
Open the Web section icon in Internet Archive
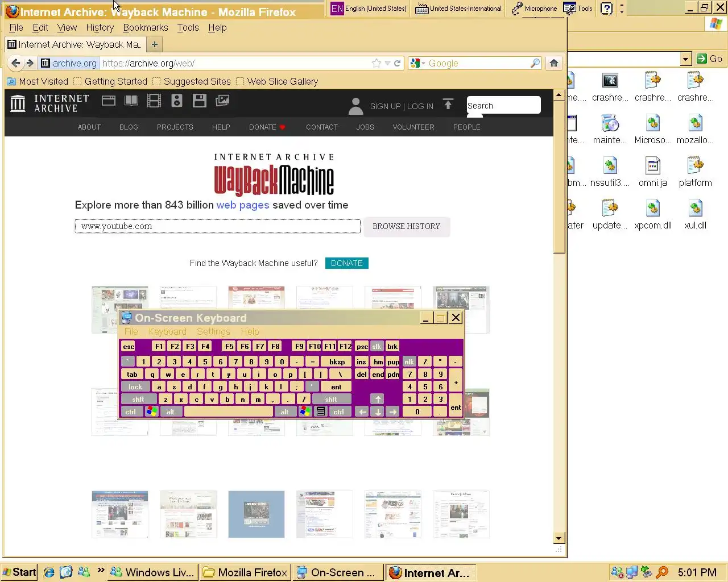coord(109,101)
